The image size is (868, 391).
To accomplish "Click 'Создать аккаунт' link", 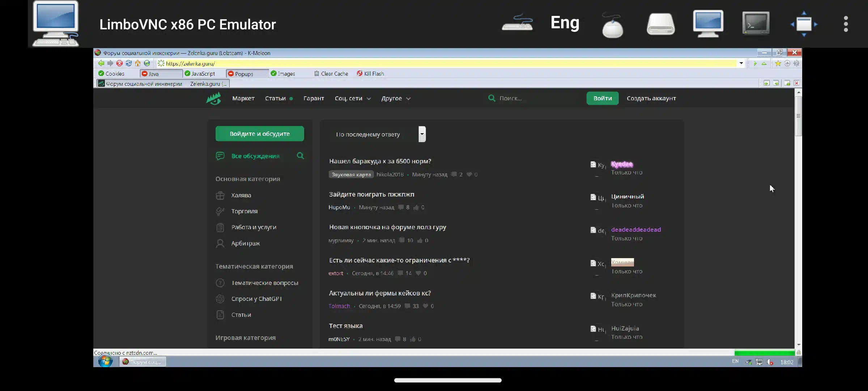I will [651, 98].
